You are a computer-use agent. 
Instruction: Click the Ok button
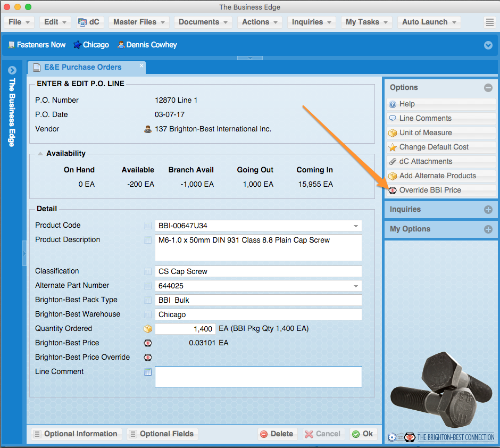click(x=363, y=434)
